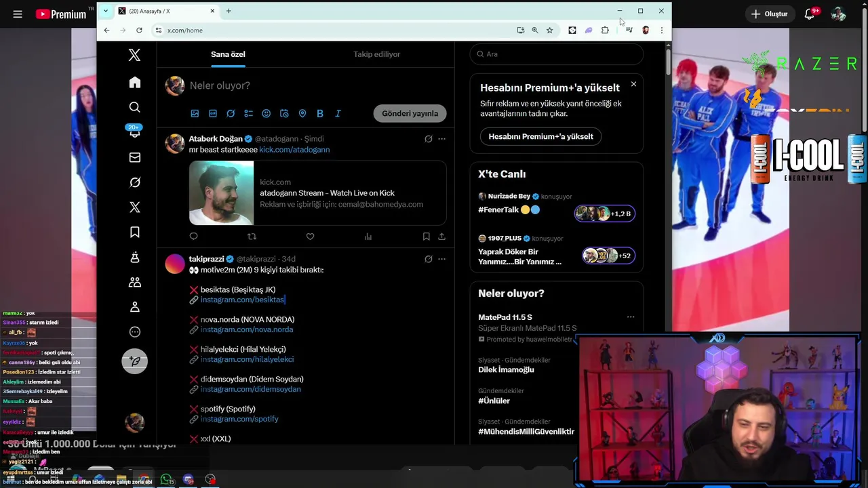This screenshot has width=868, height=488.
Task: Open instagram.com/besiktas link
Action: [x=242, y=300]
